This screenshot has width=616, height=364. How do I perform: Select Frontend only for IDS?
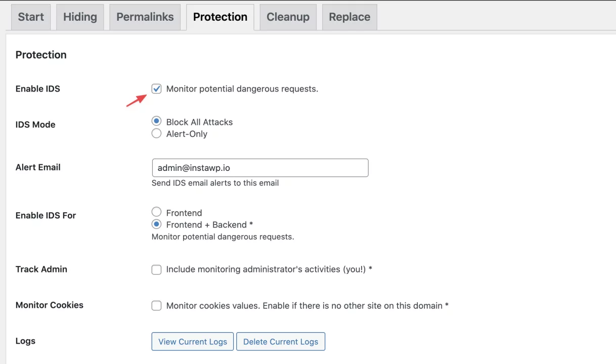(x=157, y=212)
